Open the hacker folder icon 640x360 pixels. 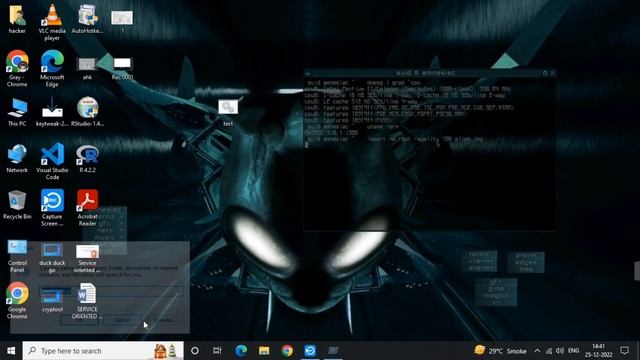(17, 19)
